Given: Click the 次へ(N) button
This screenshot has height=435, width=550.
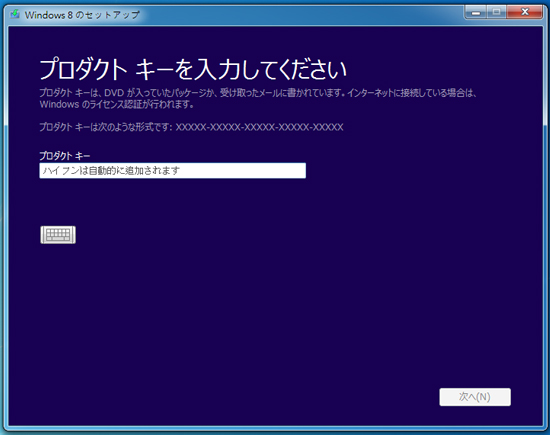Looking at the screenshot, I should click(475, 397).
